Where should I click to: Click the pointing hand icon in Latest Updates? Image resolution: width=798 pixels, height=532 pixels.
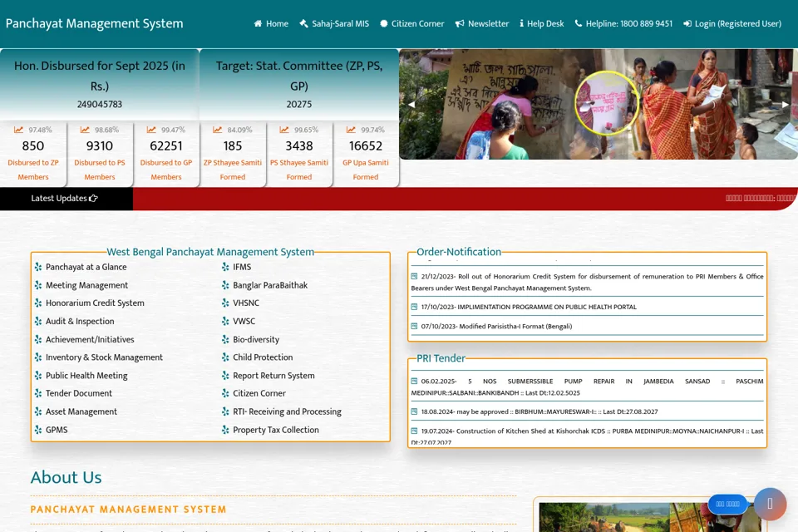tap(93, 198)
